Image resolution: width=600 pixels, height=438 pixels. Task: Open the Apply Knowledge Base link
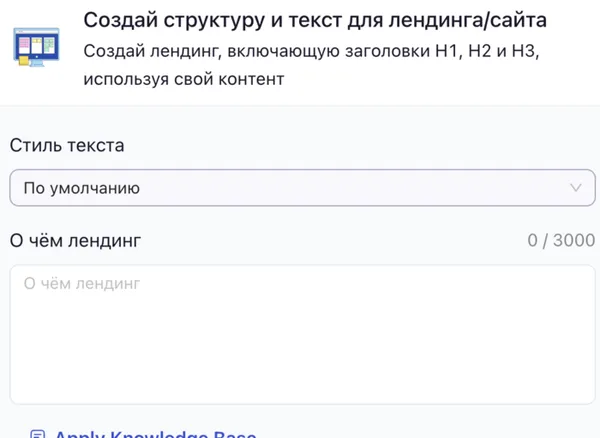(x=154, y=434)
